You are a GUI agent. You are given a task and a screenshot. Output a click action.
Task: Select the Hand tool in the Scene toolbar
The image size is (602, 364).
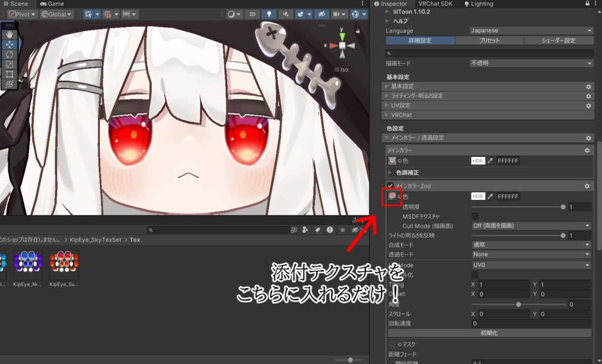click(8, 34)
